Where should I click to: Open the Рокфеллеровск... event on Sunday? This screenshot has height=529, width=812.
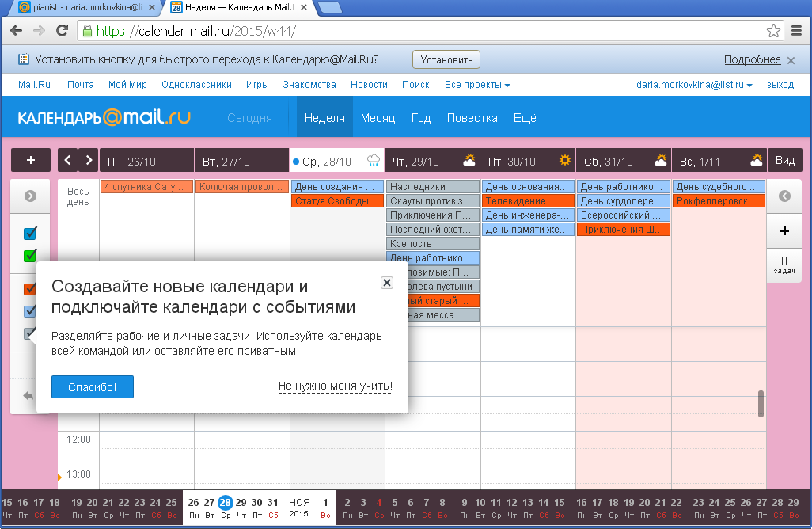[x=719, y=201]
